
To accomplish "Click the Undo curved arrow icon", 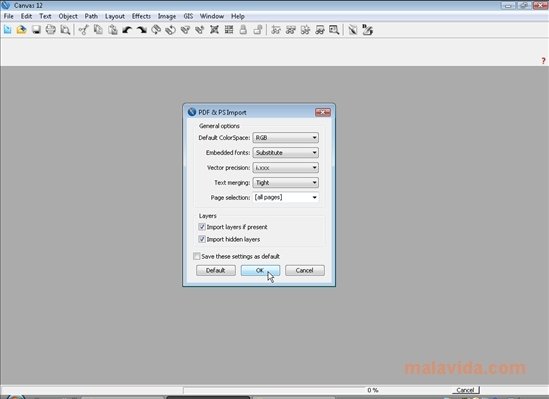I will tap(127, 30).
